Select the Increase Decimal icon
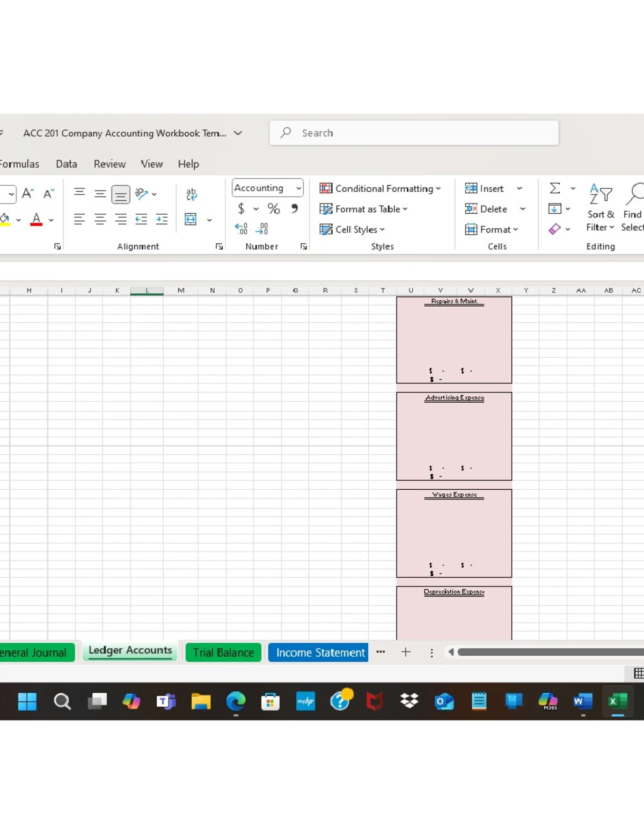644x834 pixels. (242, 228)
